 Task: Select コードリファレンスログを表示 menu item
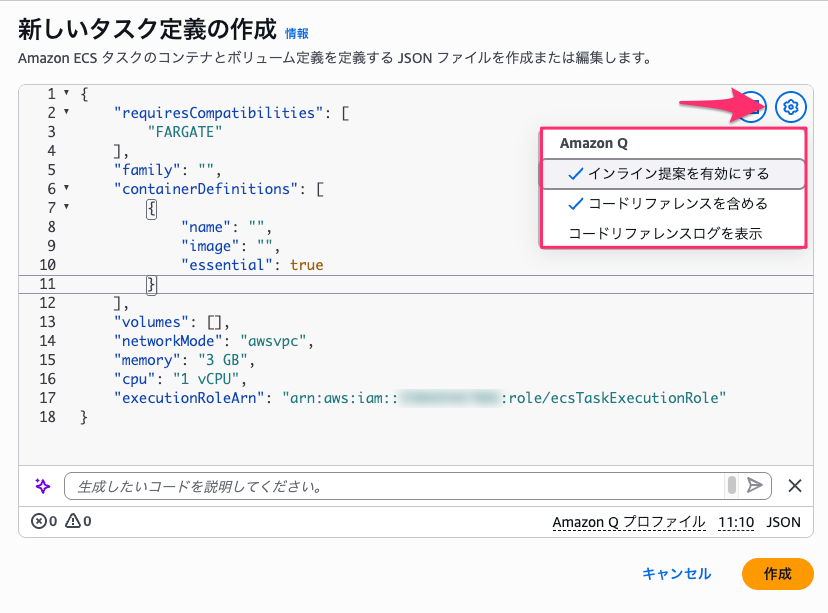click(673, 233)
